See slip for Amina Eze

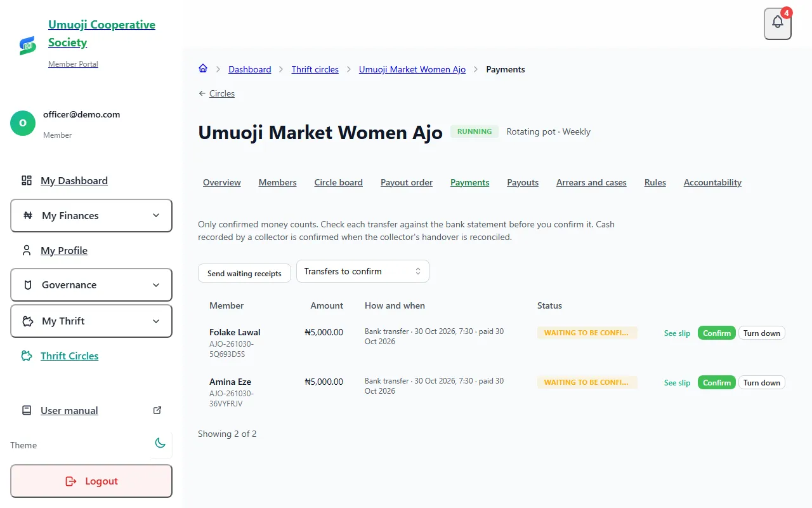click(x=677, y=382)
